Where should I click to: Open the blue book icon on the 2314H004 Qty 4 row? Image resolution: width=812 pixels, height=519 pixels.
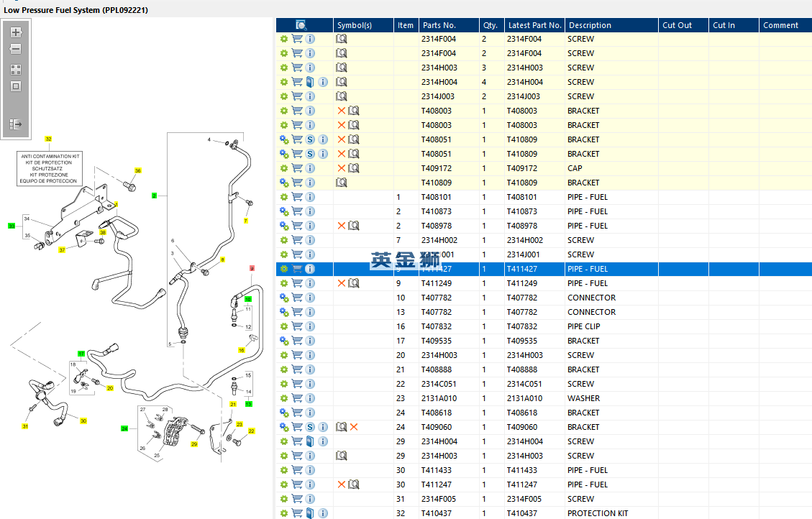[310, 82]
